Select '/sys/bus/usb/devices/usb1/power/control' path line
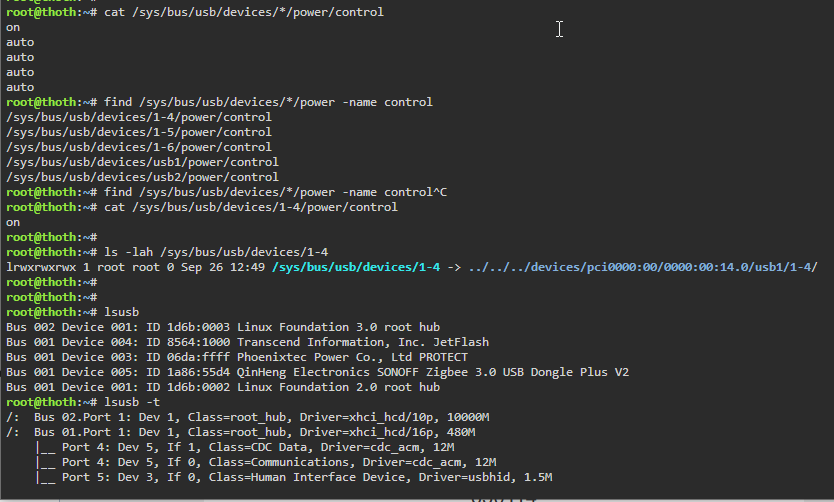Viewport: 834px width, 502px height. (x=142, y=162)
